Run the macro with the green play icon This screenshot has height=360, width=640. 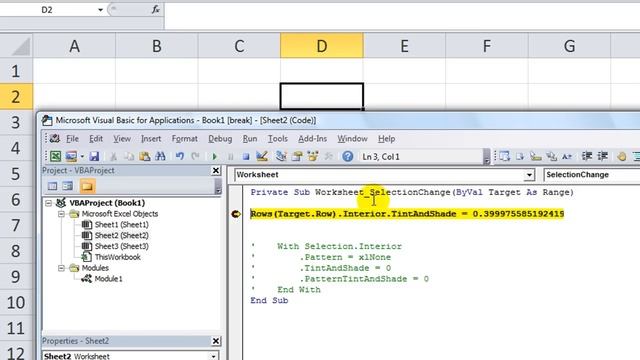click(215, 156)
